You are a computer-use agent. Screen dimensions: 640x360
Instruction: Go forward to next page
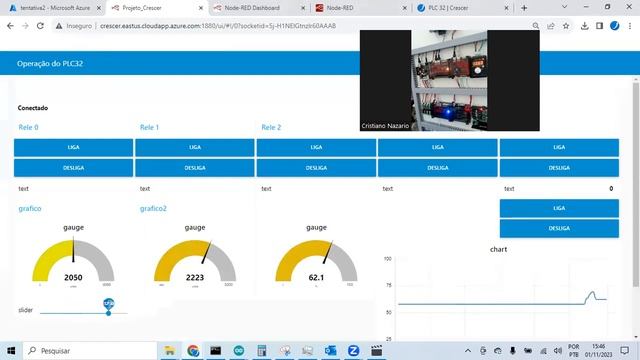(x=25, y=26)
